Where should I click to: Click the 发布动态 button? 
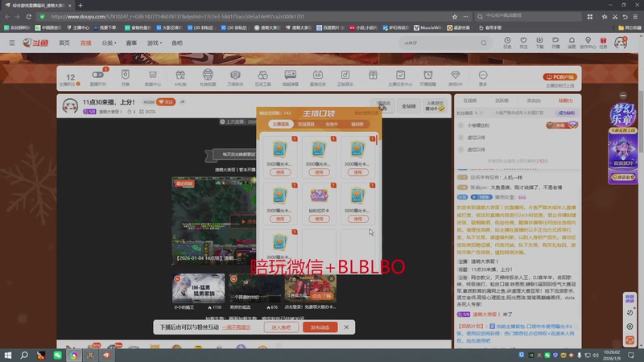[x=320, y=327]
